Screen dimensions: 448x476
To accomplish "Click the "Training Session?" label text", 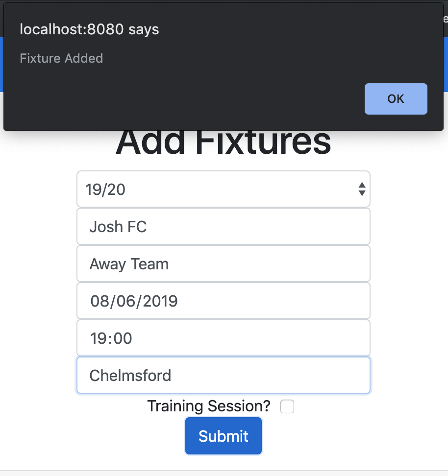I will [x=209, y=406].
